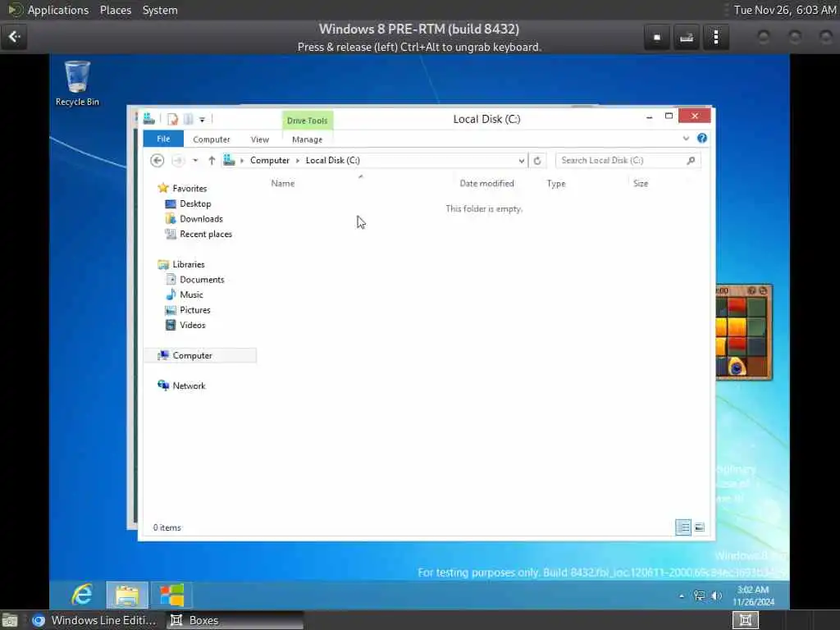Click the drive icon in address bar
Viewport: 840px width, 630px height.
[x=230, y=160]
